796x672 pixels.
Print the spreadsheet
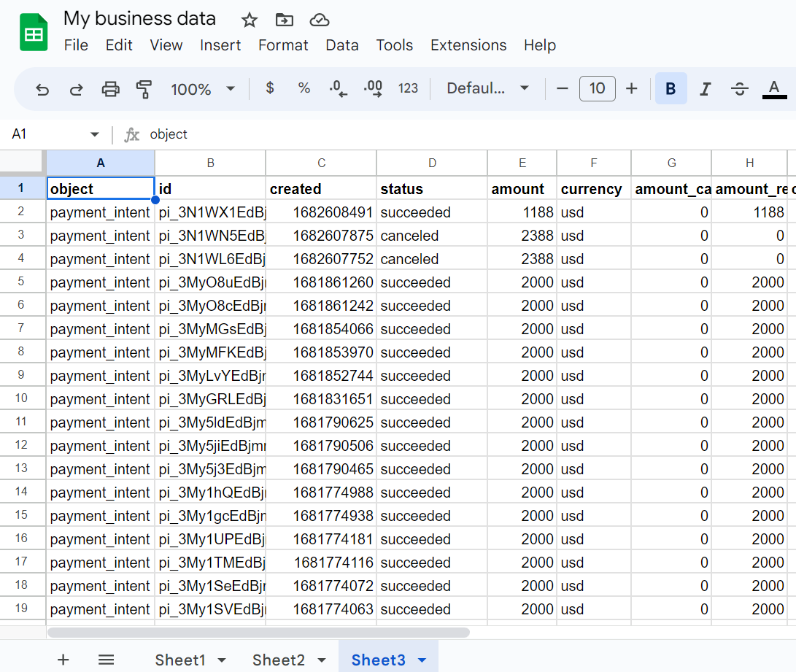tap(110, 89)
